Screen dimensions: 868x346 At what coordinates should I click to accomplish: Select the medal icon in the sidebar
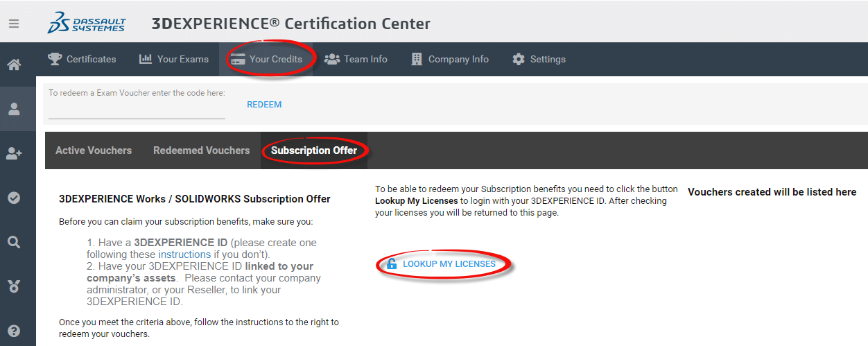coord(14,286)
